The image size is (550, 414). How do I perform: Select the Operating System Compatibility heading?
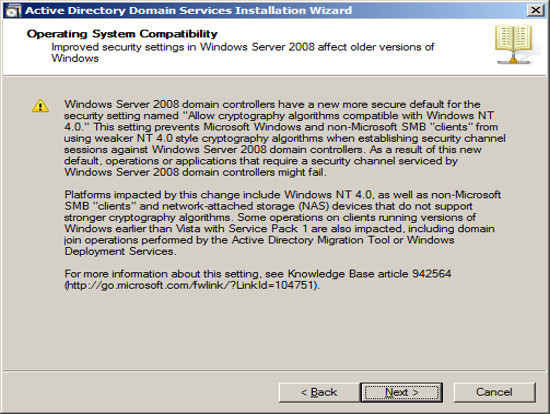tap(122, 34)
